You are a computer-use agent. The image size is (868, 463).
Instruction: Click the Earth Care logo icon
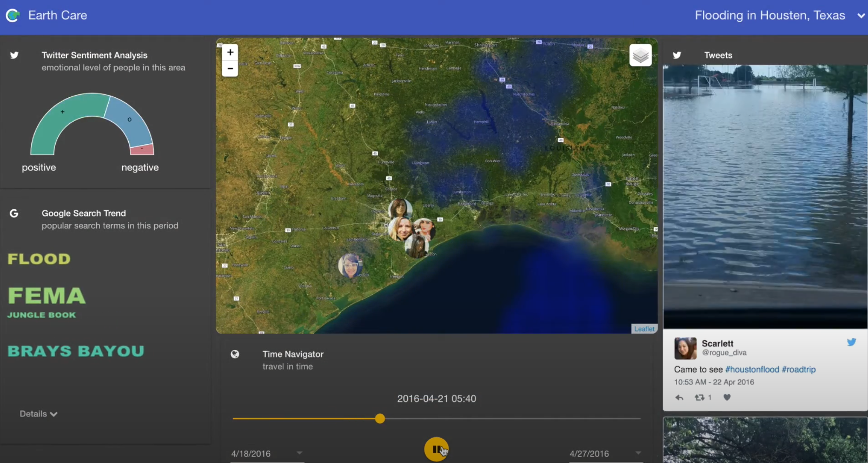click(13, 16)
